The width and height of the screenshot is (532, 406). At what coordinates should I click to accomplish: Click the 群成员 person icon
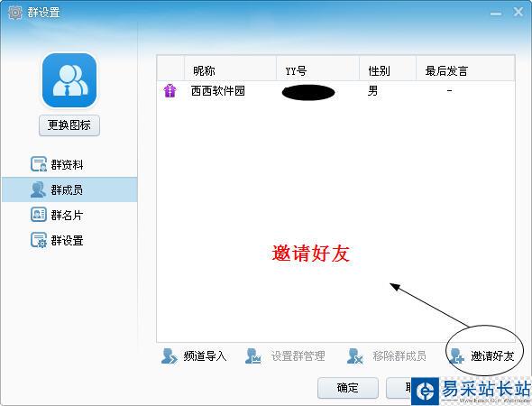pyautogui.click(x=38, y=189)
